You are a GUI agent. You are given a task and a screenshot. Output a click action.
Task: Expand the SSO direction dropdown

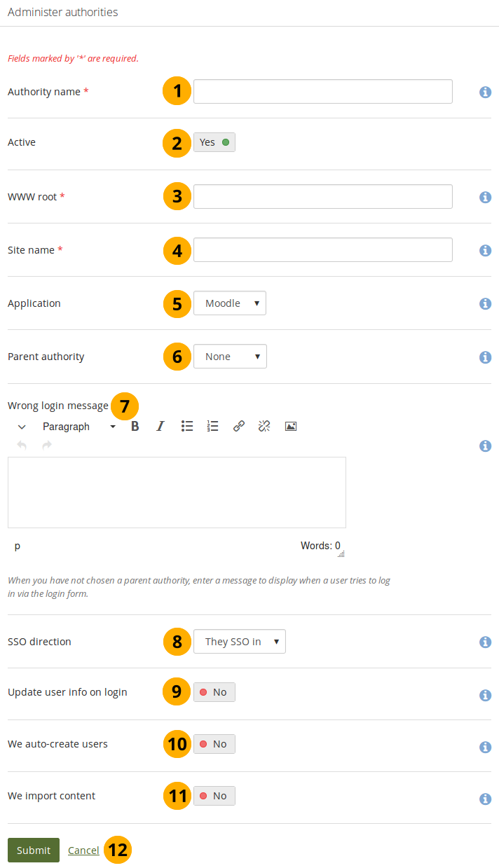[240, 642]
